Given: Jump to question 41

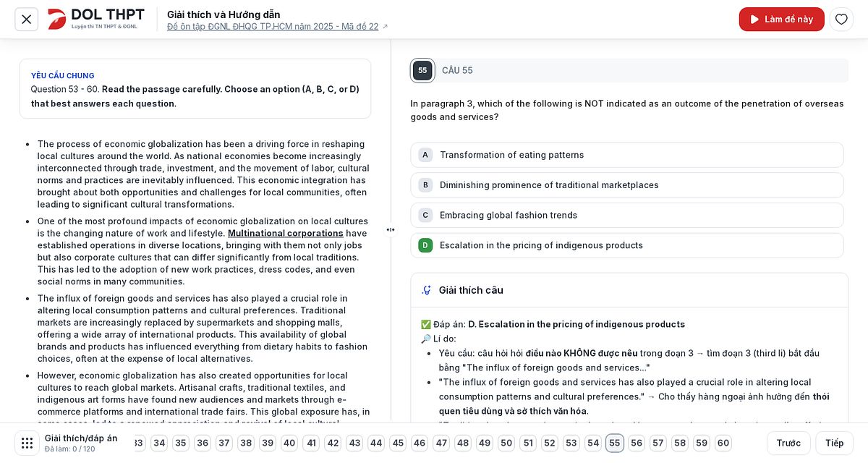Looking at the screenshot, I should [311, 443].
